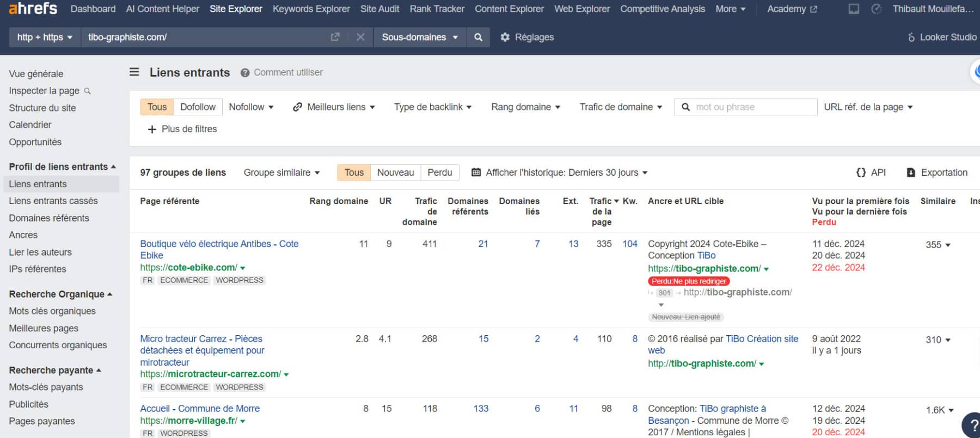Open Competitive Analysis
This screenshot has width=980, height=438.
pyautogui.click(x=663, y=9)
